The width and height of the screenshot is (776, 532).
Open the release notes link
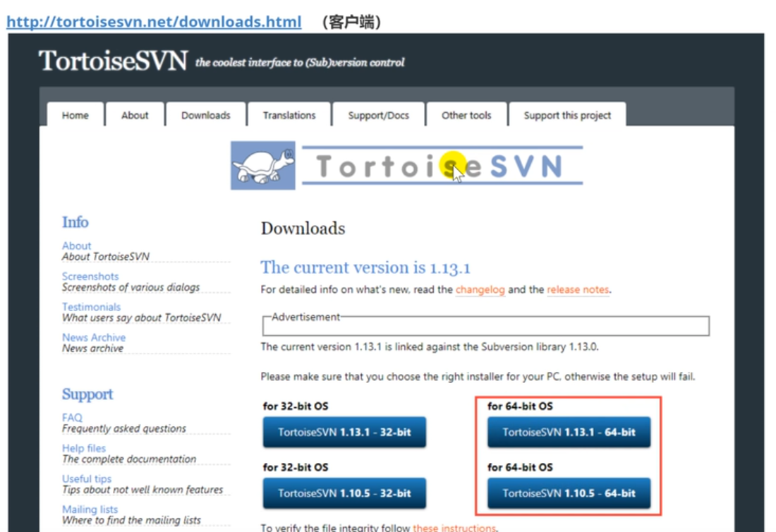pyautogui.click(x=578, y=289)
